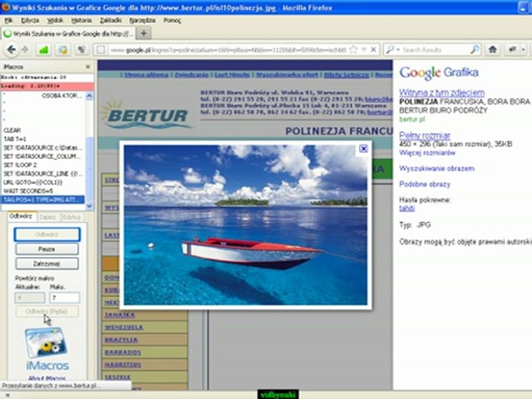
Task: Click the Last Minute navigation link
Action: coord(232,75)
